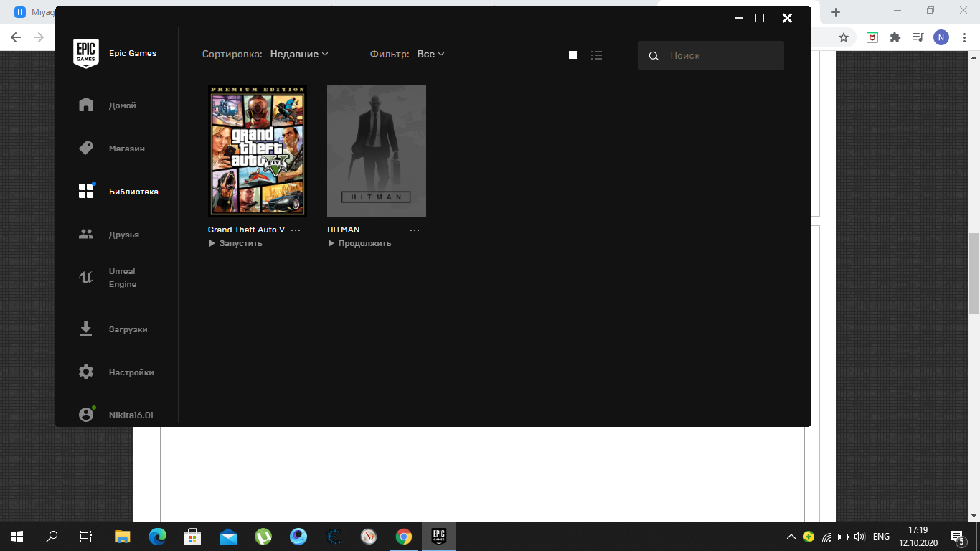Switch library to grid view
The image size is (980, 551).
(x=573, y=55)
